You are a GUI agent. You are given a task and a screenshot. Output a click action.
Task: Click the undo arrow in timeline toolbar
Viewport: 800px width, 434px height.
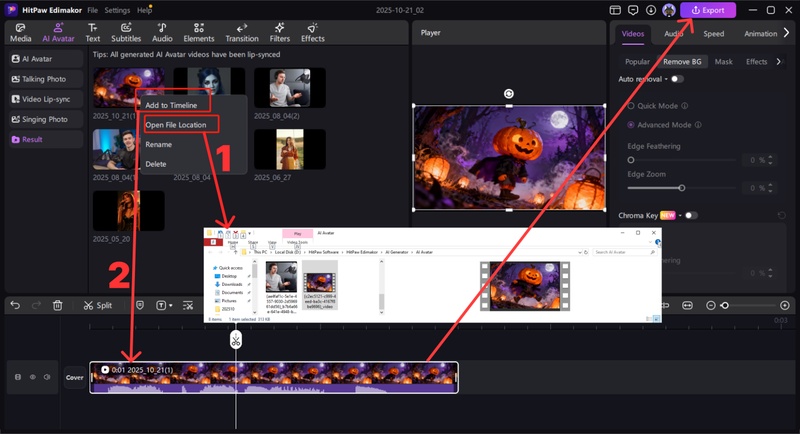[15, 305]
